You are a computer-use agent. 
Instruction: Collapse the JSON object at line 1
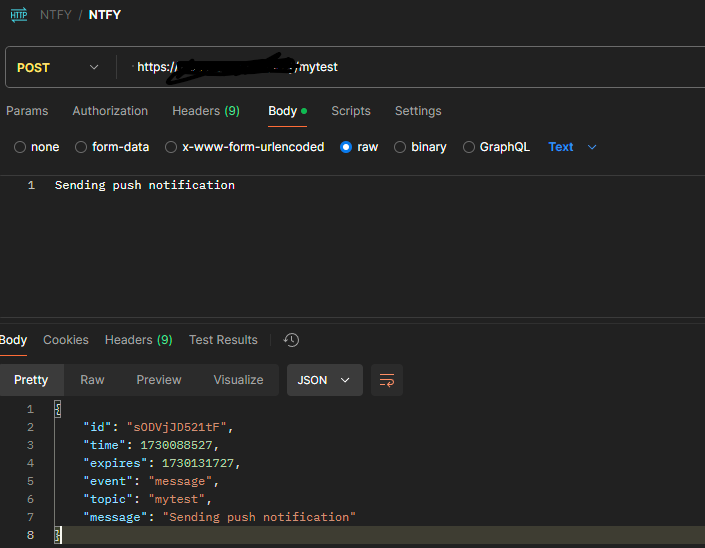(58, 409)
